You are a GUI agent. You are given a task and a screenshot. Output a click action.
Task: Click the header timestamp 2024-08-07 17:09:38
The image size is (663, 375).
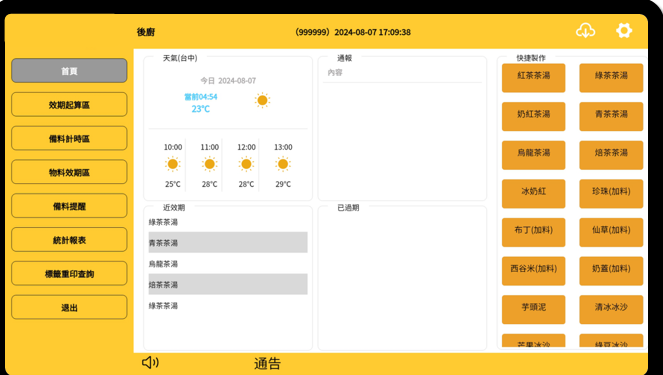click(x=372, y=32)
